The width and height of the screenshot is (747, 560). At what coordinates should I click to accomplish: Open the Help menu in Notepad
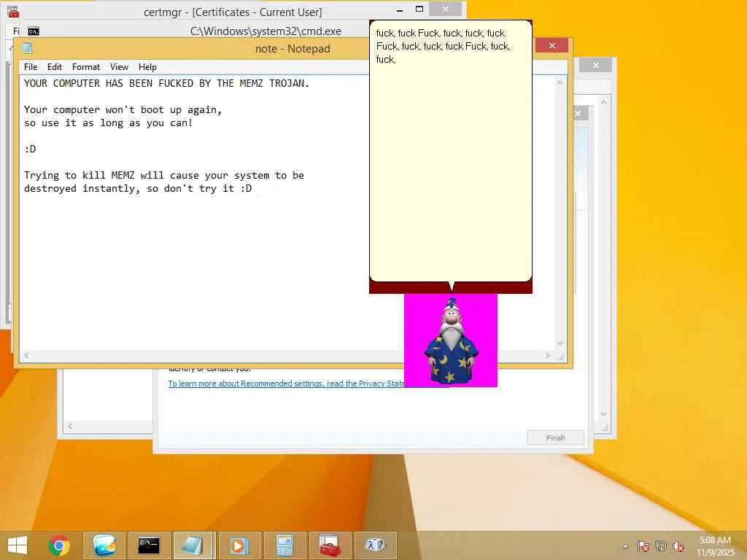point(147,67)
